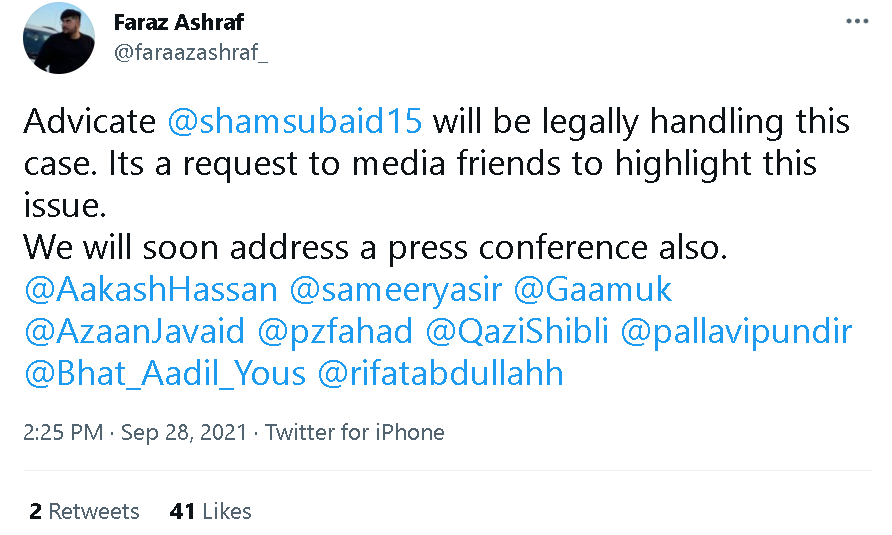Screen dimensions: 892x535
Task: Open the @shamsubaid15 mention
Action: pyautogui.click(x=295, y=123)
